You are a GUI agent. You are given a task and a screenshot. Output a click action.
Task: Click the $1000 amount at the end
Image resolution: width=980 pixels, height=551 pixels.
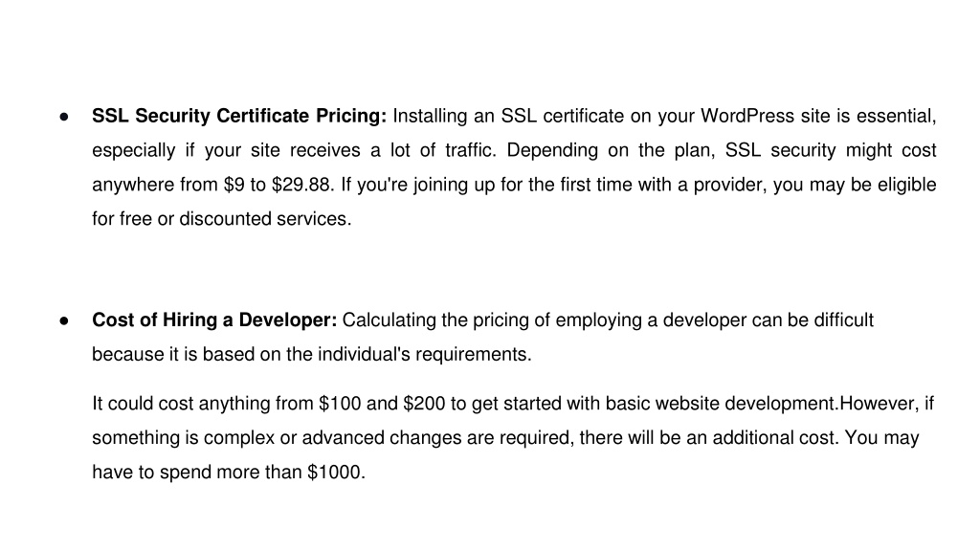[x=334, y=473]
